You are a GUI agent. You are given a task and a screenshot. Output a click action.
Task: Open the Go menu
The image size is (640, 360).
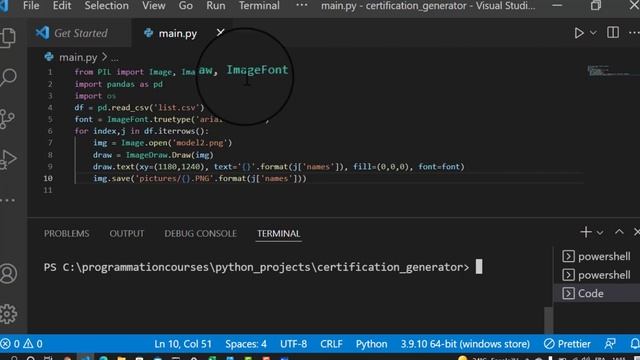tap(185, 6)
